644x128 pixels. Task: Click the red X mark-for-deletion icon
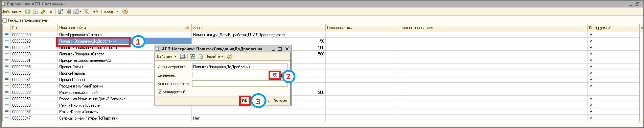[x=51, y=11]
